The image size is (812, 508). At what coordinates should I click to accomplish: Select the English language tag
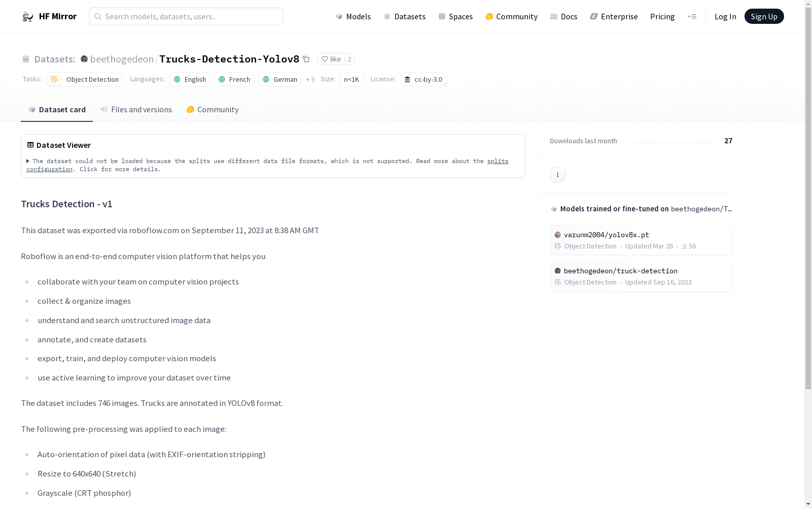click(190, 79)
